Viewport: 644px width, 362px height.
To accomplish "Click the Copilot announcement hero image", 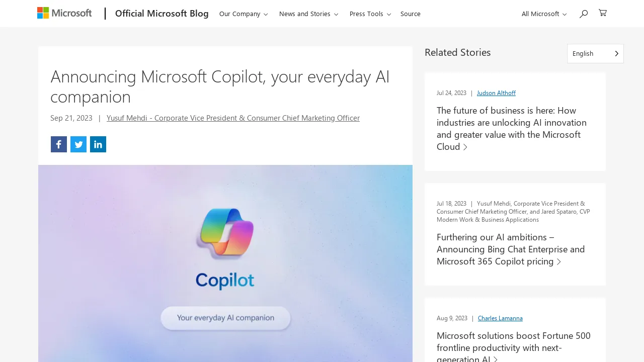I will pos(225,263).
